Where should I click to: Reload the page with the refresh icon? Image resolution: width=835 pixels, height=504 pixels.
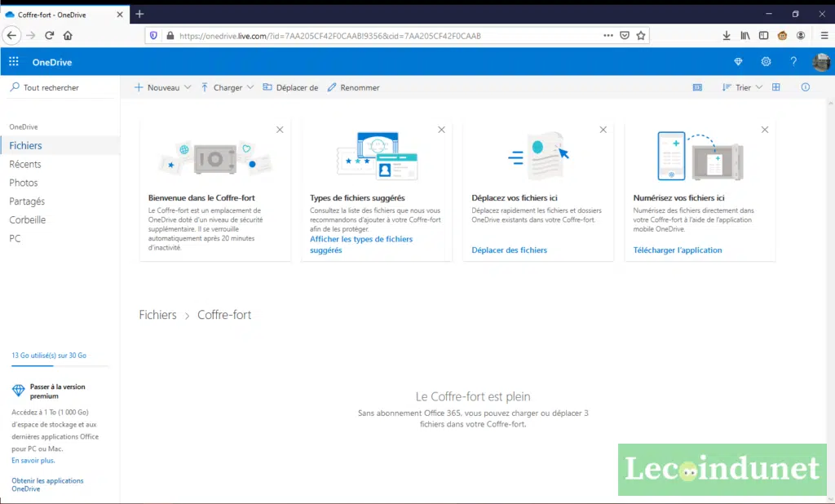click(x=50, y=36)
